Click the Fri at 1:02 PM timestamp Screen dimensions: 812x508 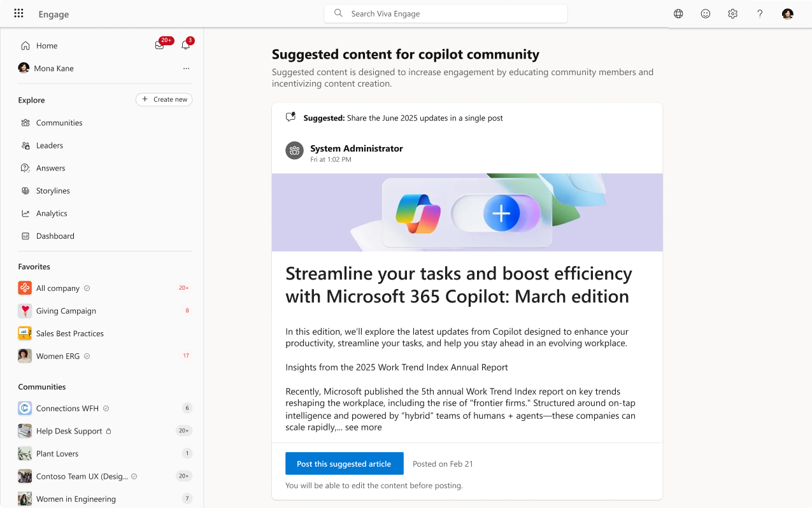[x=331, y=160]
